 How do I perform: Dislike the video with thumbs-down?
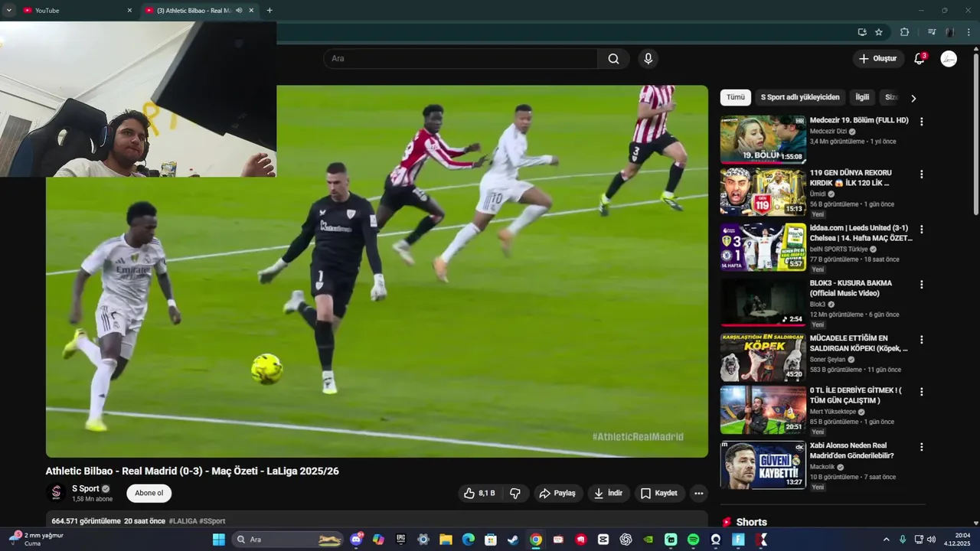[x=515, y=494]
